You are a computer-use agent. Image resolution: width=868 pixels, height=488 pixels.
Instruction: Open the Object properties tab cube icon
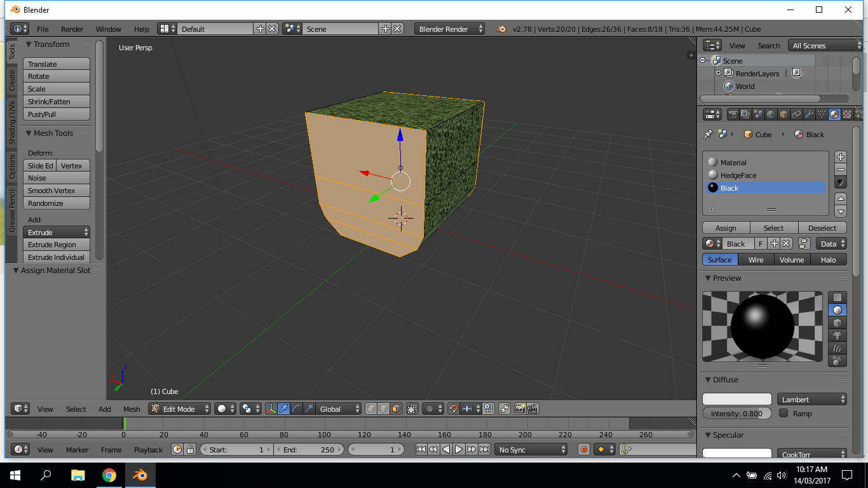coord(783,114)
